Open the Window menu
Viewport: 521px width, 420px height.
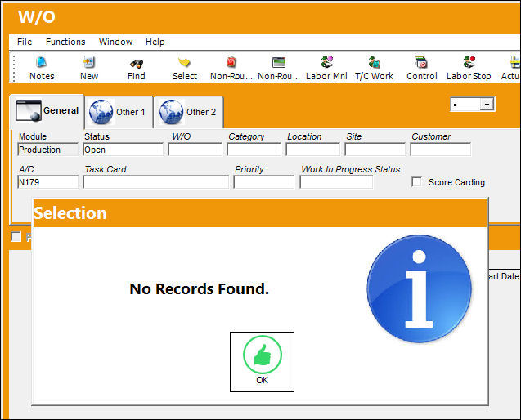[x=115, y=42]
